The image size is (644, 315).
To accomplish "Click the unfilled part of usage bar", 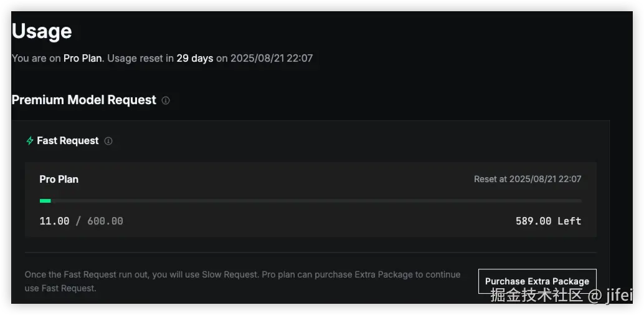I will tap(316, 201).
